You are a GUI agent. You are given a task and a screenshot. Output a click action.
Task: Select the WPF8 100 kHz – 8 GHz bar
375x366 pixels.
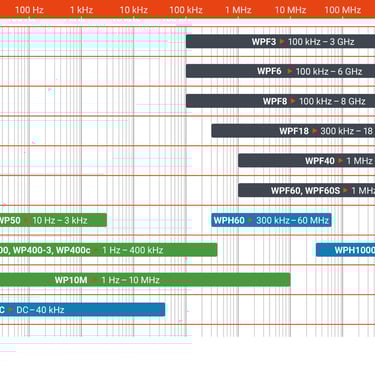pyautogui.click(x=280, y=101)
